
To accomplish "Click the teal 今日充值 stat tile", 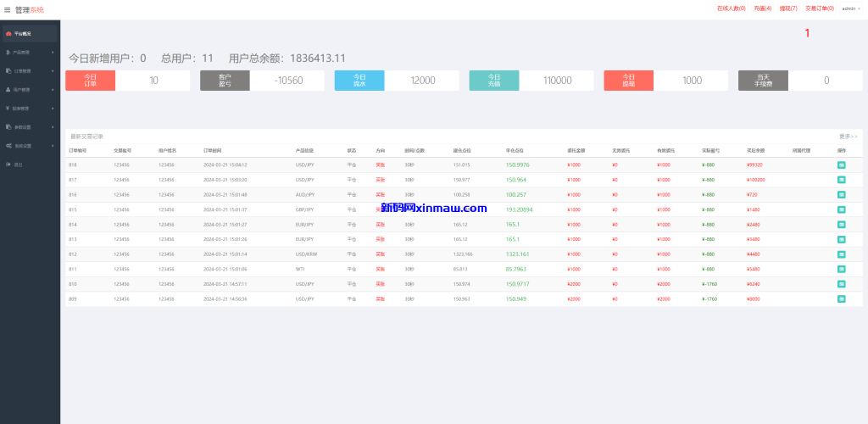I will [494, 81].
